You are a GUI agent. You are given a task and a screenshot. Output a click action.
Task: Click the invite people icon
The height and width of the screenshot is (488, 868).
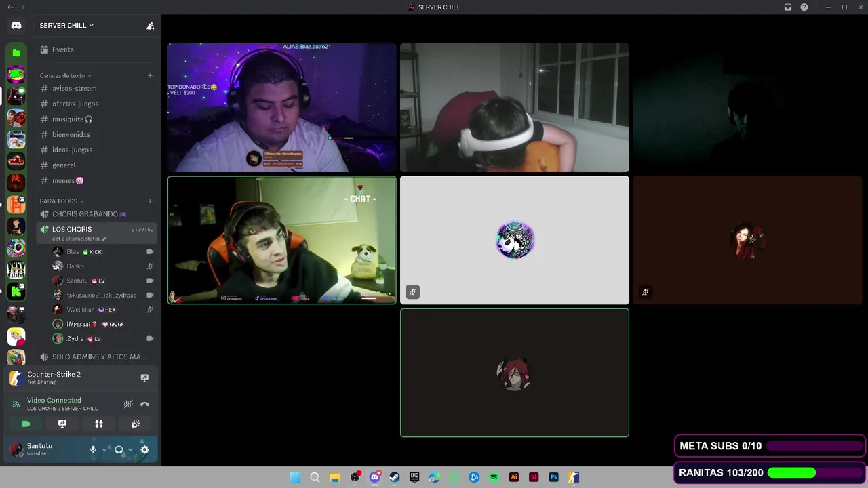(x=151, y=26)
